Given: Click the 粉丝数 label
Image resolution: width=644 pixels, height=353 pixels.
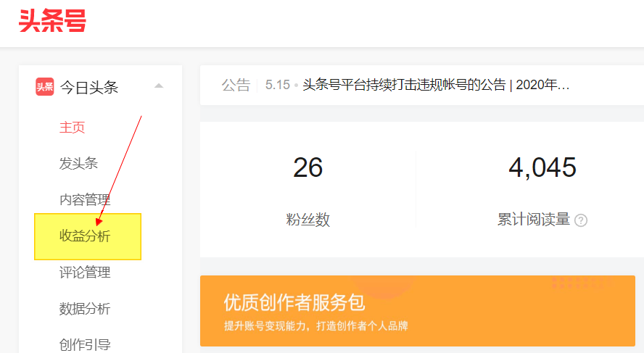Looking at the screenshot, I should coord(307,220).
